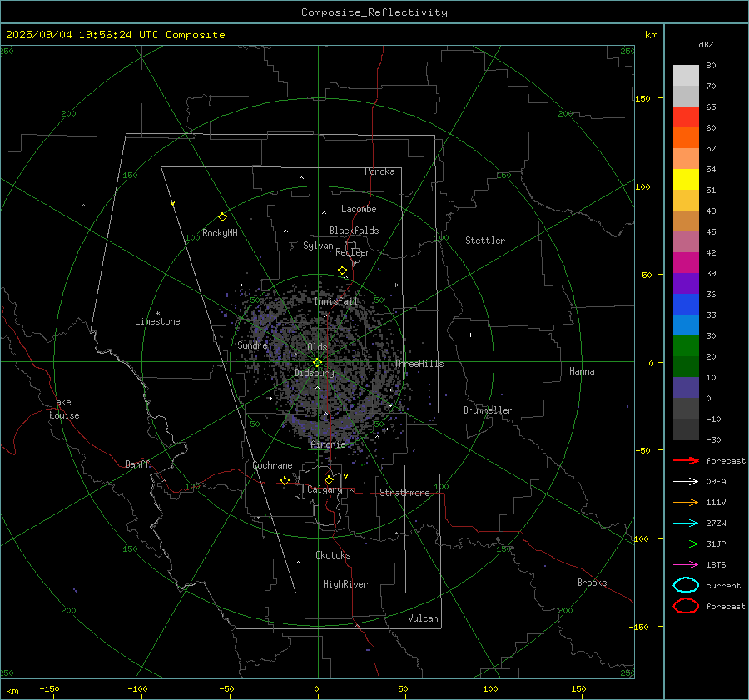This screenshot has width=749, height=700.
Task: Click the Brooks city label
Action: [x=592, y=583]
